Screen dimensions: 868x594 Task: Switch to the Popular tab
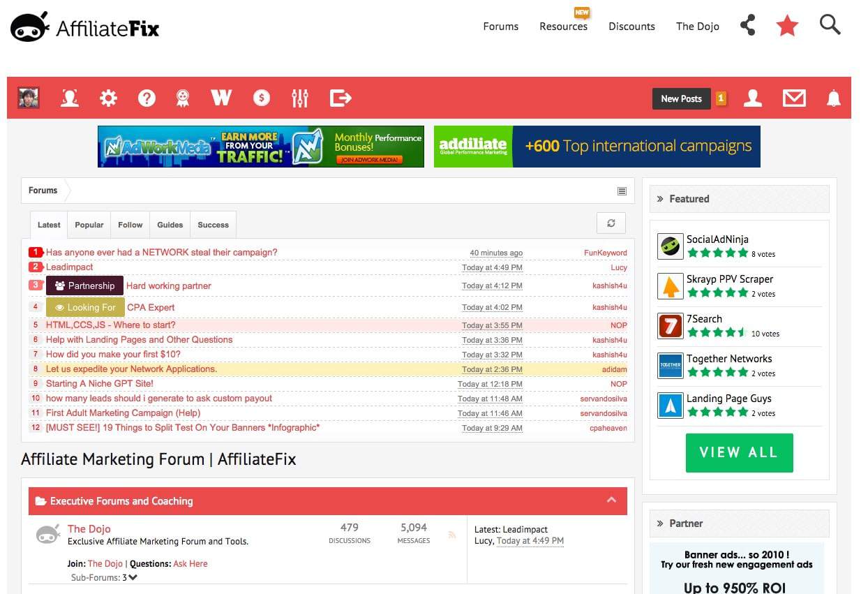pos(89,224)
